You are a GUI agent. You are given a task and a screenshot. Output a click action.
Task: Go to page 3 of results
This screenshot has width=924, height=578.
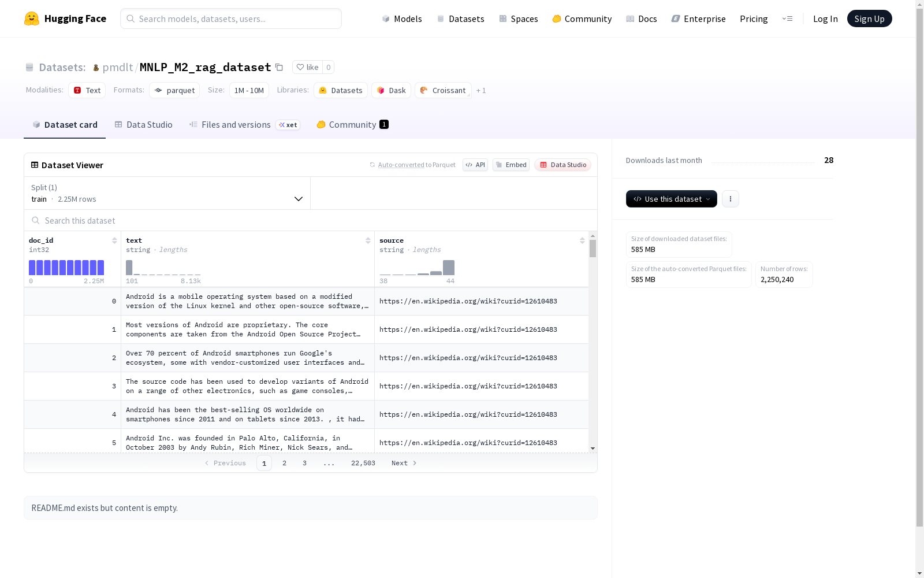[304, 463]
